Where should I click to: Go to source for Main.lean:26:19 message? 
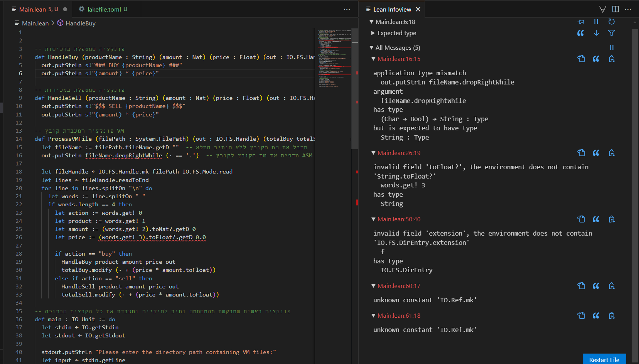click(x=581, y=153)
